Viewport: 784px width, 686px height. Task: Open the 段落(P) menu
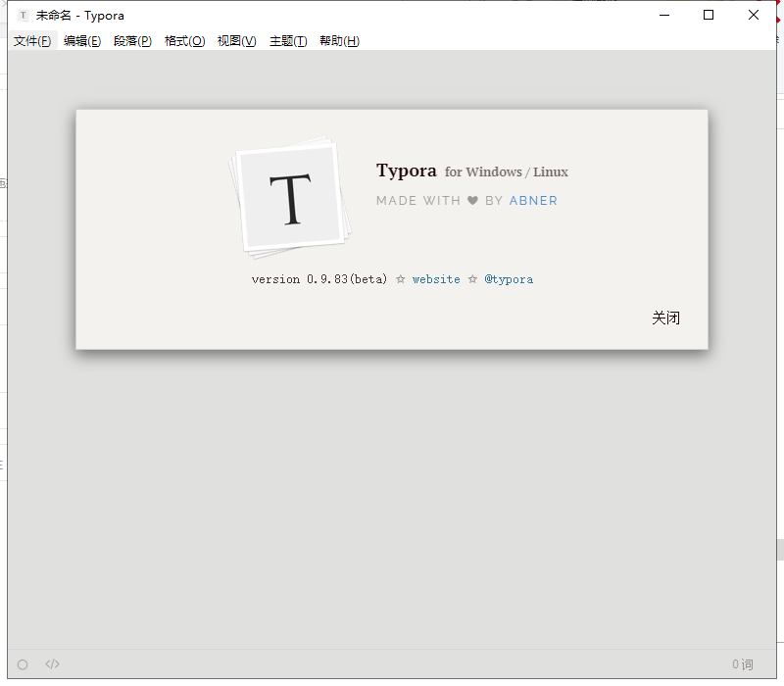pyautogui.click(x=132, y=41)
